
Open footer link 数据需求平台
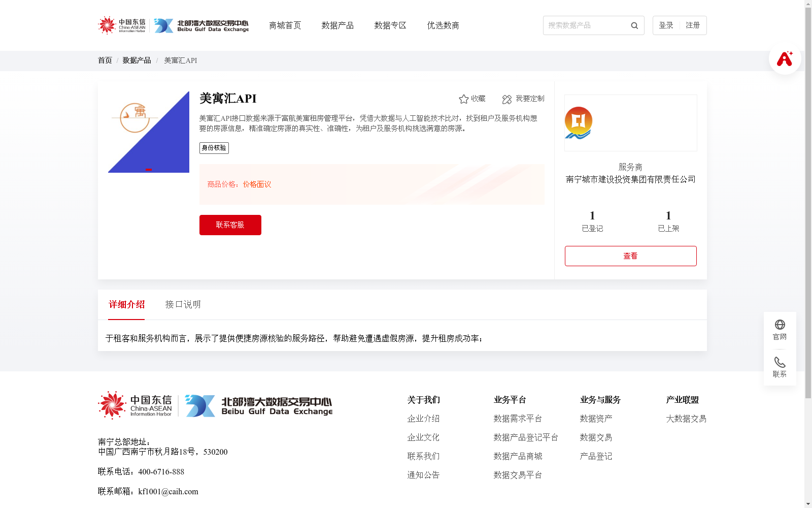[518, 419]
